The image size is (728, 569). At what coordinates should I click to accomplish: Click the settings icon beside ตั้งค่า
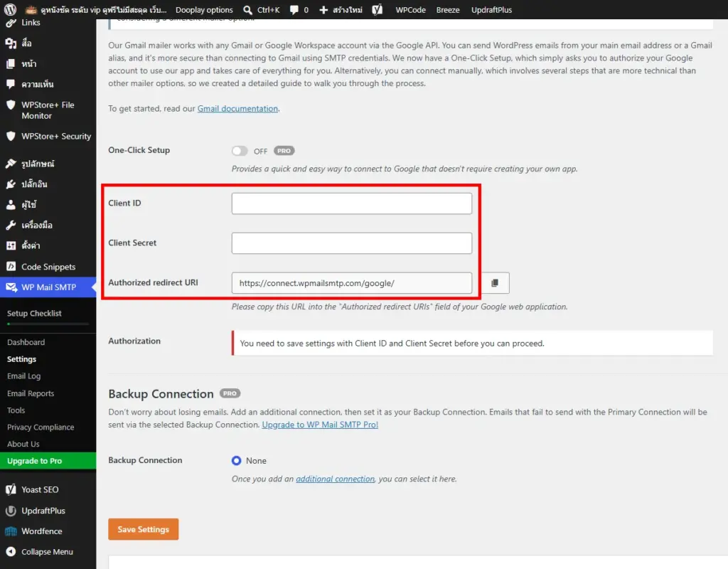point(11,245)
